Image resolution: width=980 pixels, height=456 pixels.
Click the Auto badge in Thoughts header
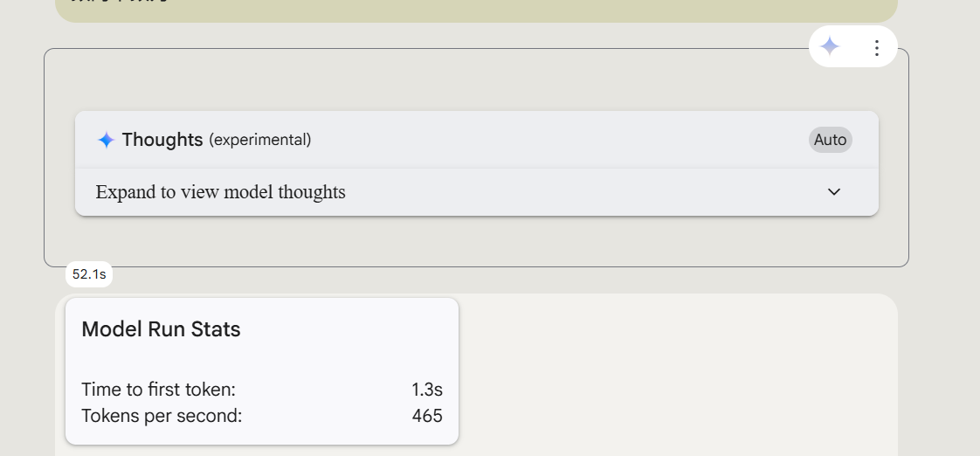coord(830,140)
